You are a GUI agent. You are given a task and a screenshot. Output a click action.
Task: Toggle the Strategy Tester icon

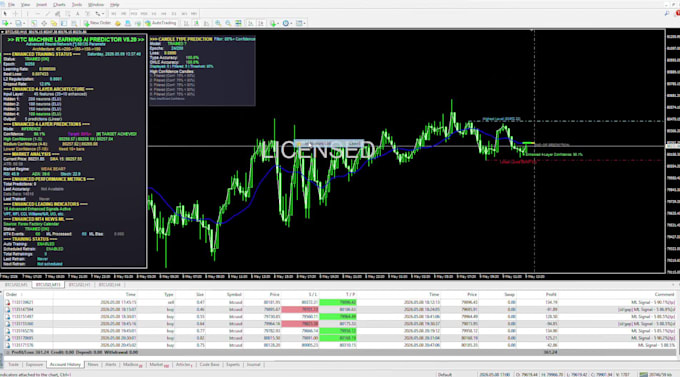tap(74, 23)
